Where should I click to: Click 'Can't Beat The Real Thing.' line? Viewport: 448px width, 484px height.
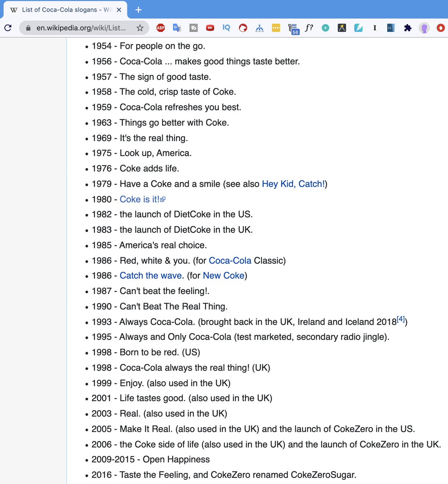point(173,306)
